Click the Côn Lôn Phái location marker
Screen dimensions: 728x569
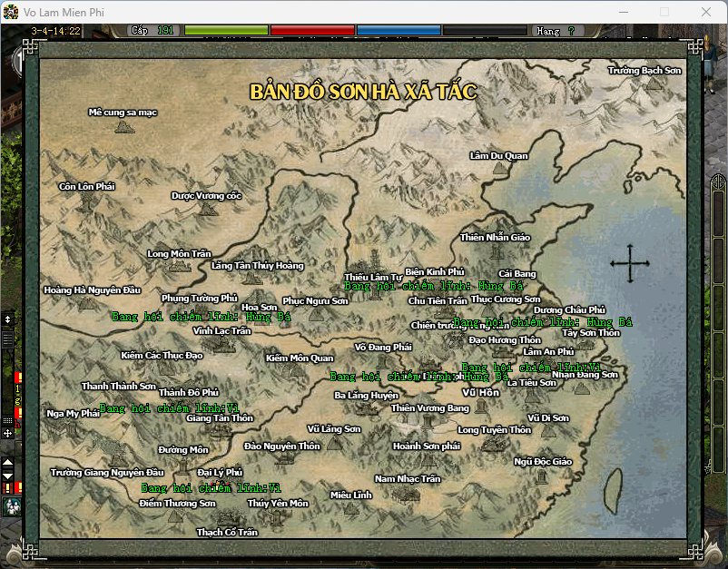click(86, 201)
